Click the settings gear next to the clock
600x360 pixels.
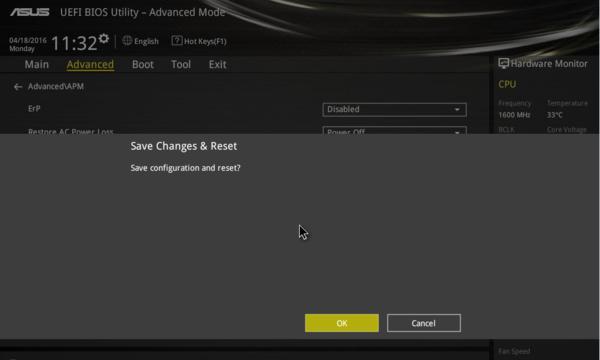click(104, 38)
